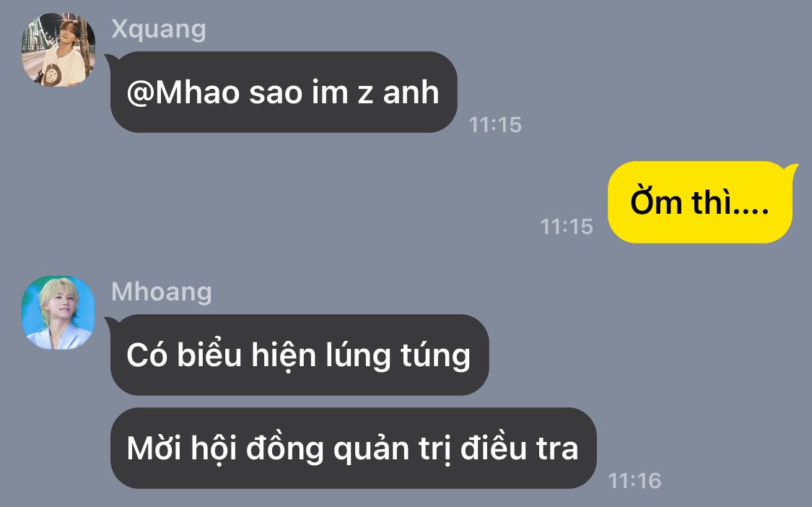Viewport: 812px width, 507px height.
Task: Open Mhoang's blond-haired profile avatar
Action: tap(58, 313)
